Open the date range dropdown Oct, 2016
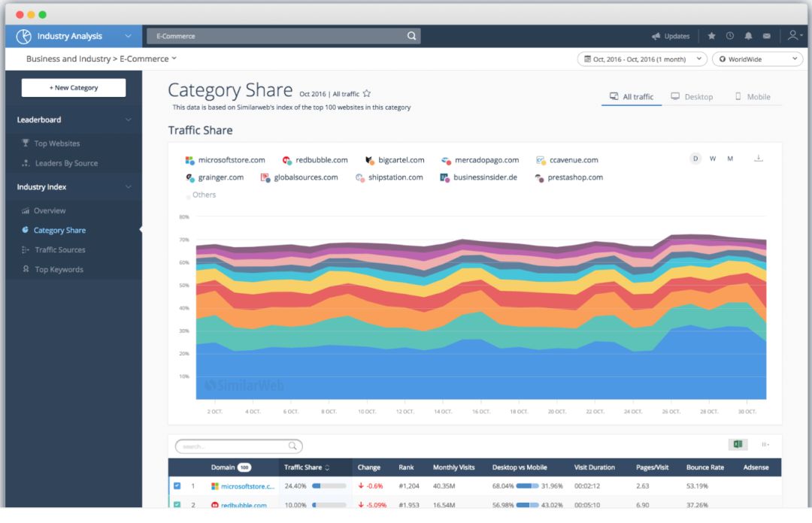Screen dimensions: 812x523 pyautogui.click(x=641, y=59)
